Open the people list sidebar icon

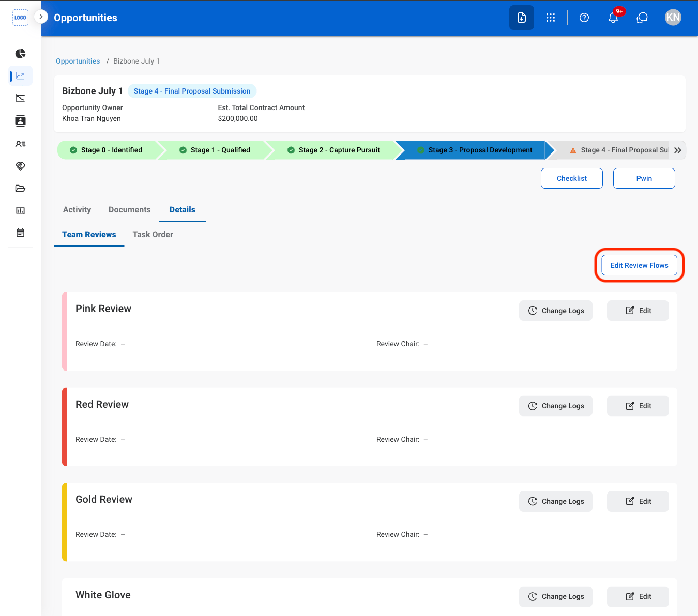click(x=20, y=144)
